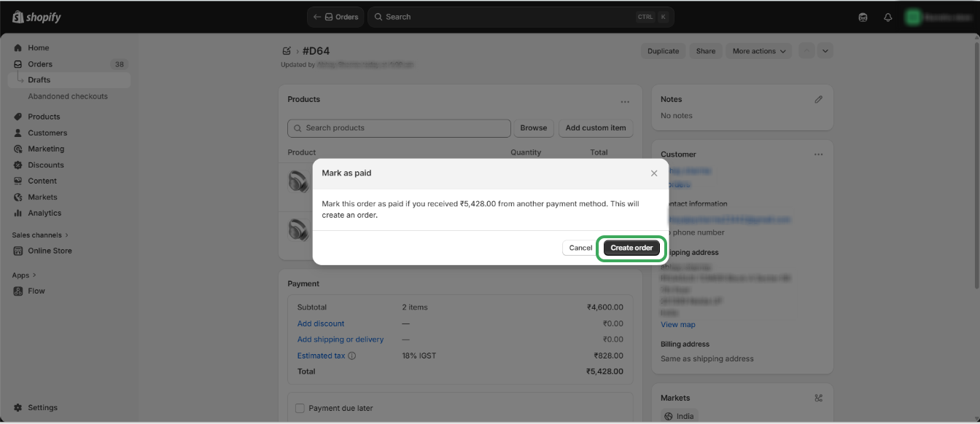The image size is (980, 424).
Task: Go back via the Orders breadcrumb button
Action: point(336,17)
